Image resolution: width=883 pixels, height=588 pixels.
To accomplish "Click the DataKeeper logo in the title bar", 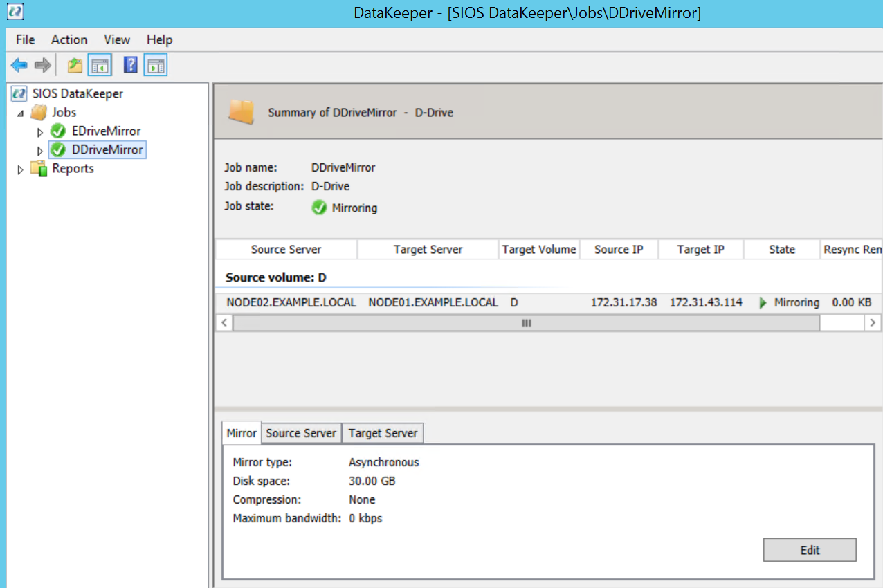I will pyautogui.click(x=15, y=12).
